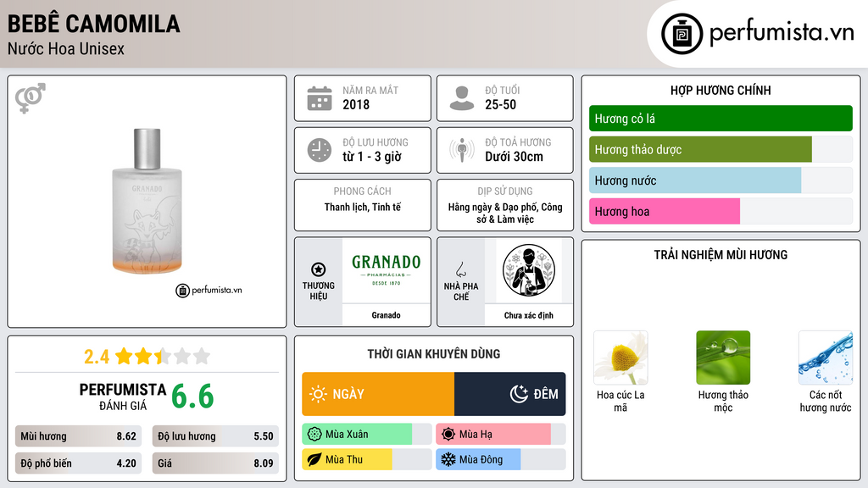Click the PERFUMISTA ĐÁNH GIÁ label
The image size is (868, 488).
(x=122, y=397)
